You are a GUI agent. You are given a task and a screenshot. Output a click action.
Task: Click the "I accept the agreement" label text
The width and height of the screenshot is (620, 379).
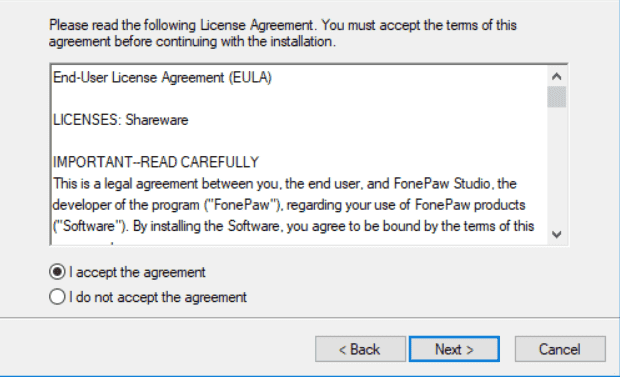137,272
